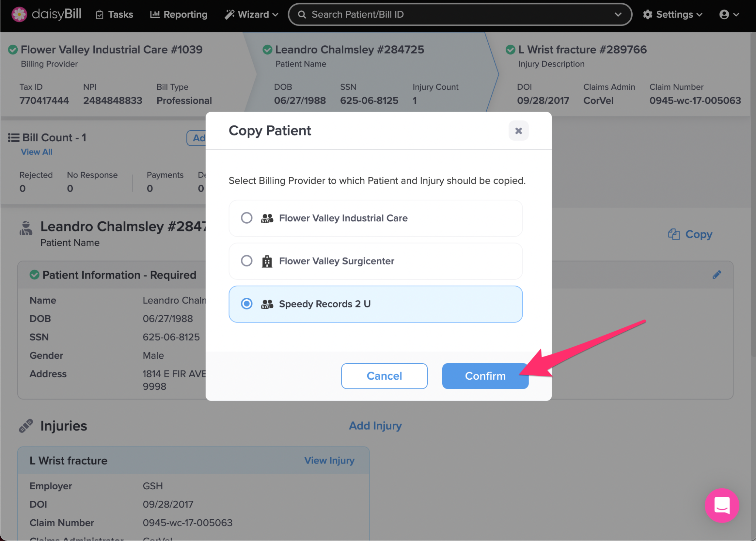Go to Reporting in the navbar
Viewport: 756px width, 541px height.
click(x=179, y=14)
